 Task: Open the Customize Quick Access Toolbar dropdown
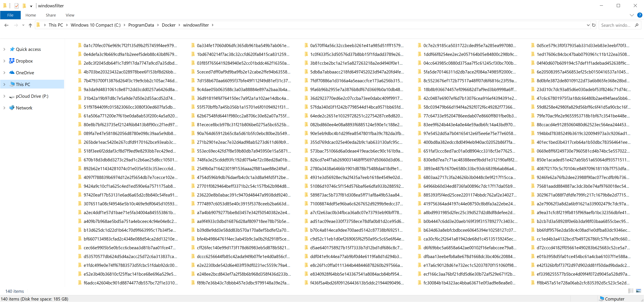click(x=31, y=6)
